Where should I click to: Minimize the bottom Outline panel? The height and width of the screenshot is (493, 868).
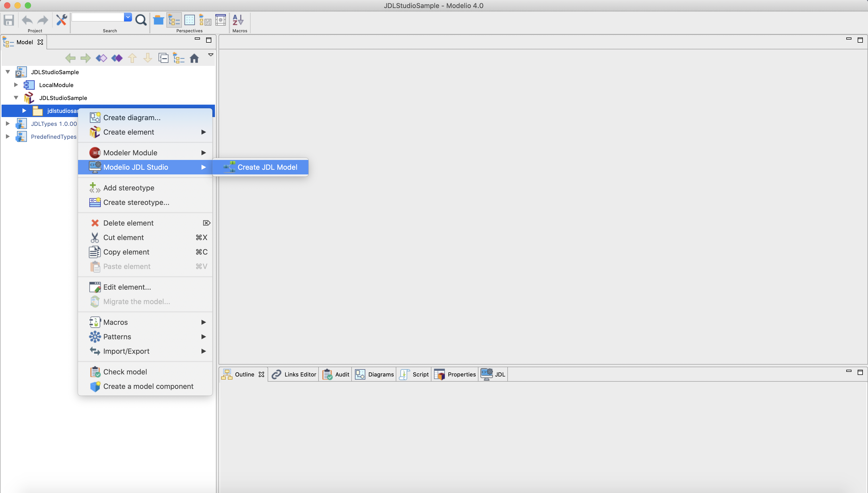849,371
